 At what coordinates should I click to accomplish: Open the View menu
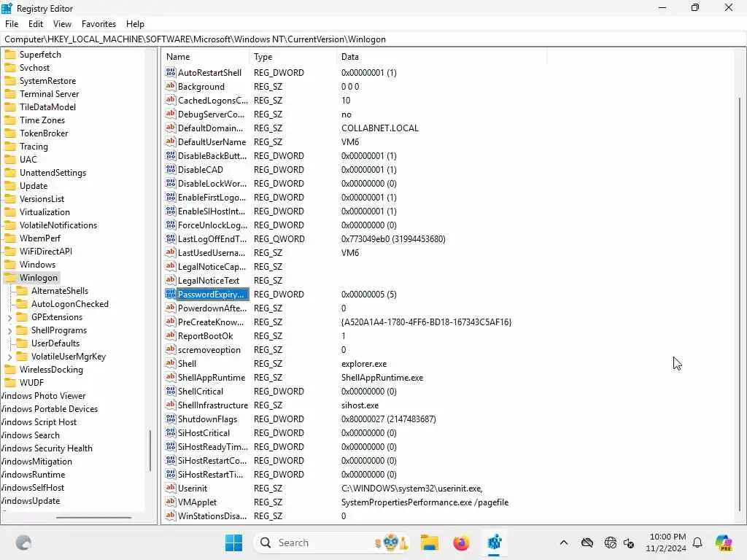click(62, 24)
